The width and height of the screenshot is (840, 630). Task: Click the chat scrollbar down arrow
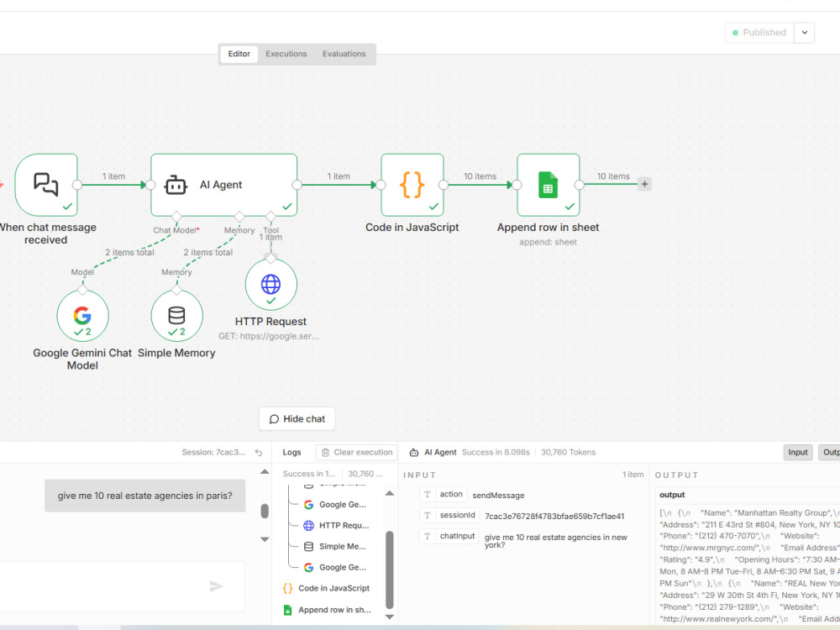pos(265,539)
